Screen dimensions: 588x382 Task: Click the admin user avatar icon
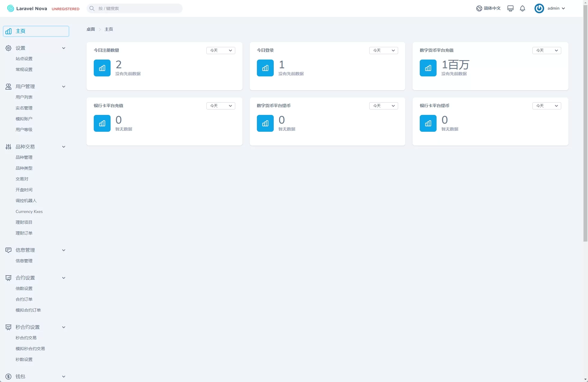point(539,8)
